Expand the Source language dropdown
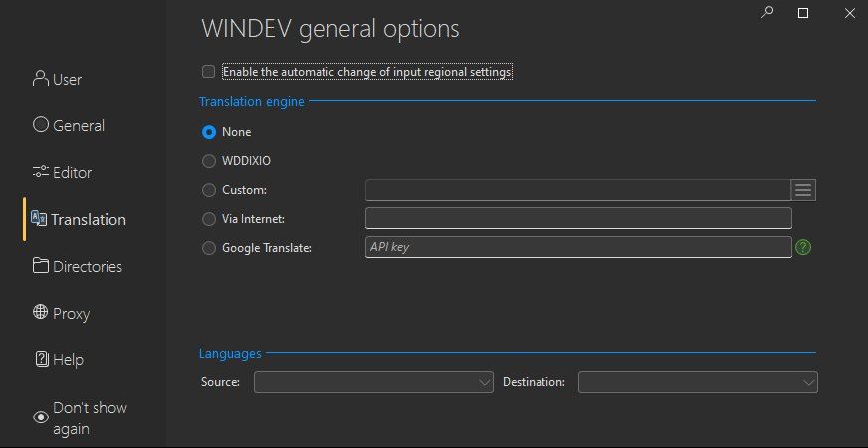The height and width of the screenshot is (448, 868). (x=373, y=382)
